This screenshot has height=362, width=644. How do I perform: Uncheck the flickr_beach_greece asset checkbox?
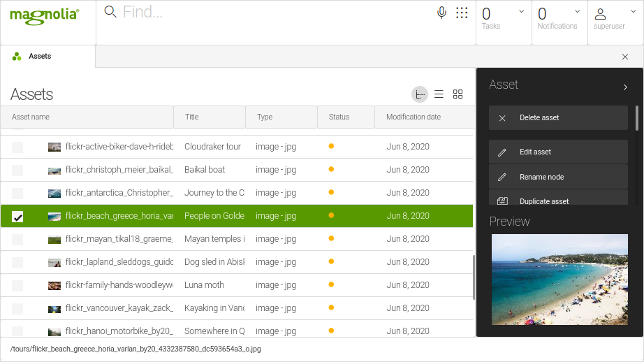click(17, 217)
